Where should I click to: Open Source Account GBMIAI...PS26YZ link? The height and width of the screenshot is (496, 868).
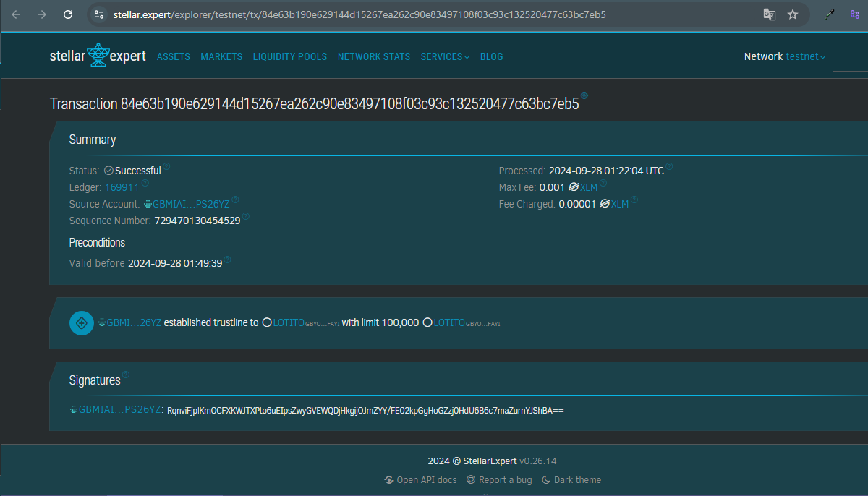[x=186, y=204]
